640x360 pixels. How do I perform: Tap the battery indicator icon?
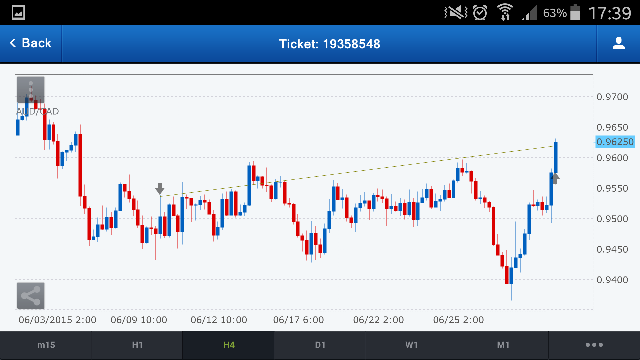575,12
